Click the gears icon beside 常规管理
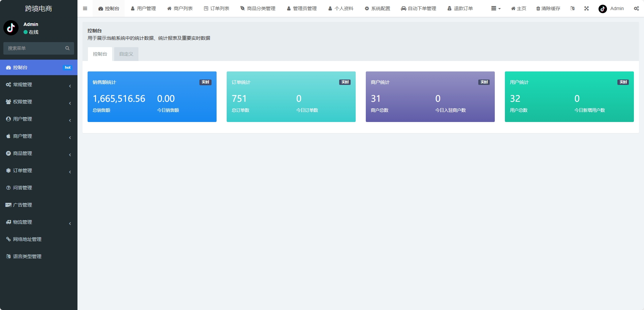 (x=8, y=85)
